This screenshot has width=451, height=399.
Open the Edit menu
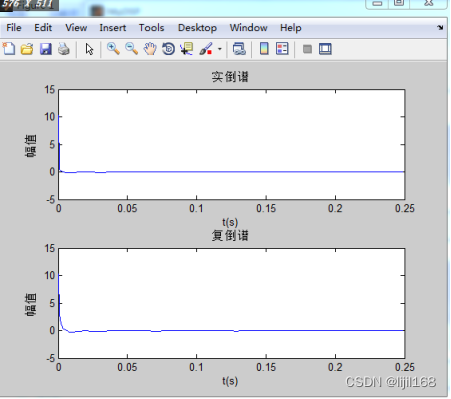click(x=43, y=28)
